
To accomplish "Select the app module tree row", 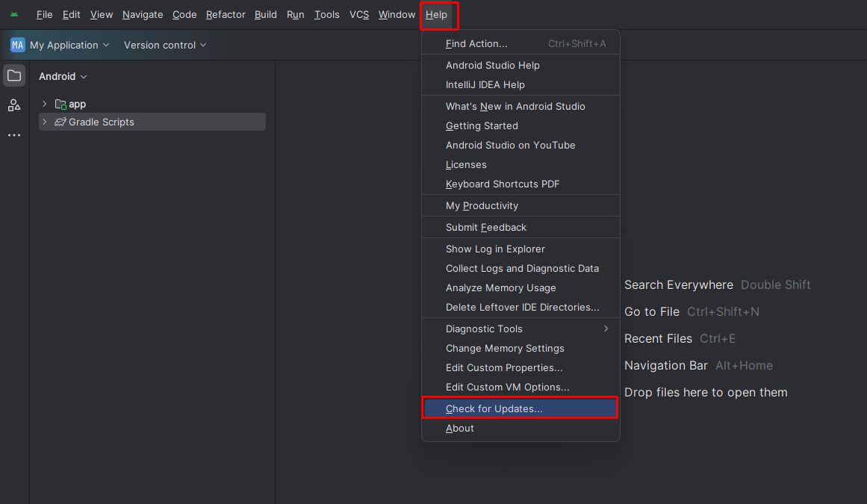I will (x=152, y=104).
